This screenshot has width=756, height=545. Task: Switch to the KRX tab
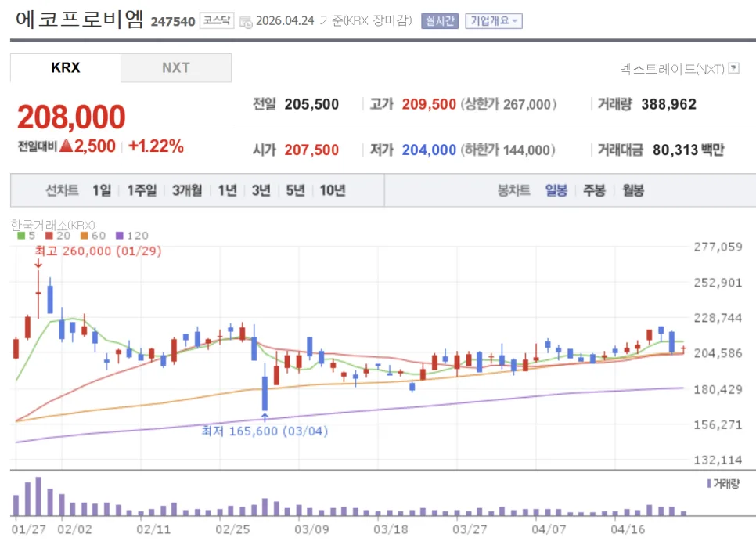(66, 67)
